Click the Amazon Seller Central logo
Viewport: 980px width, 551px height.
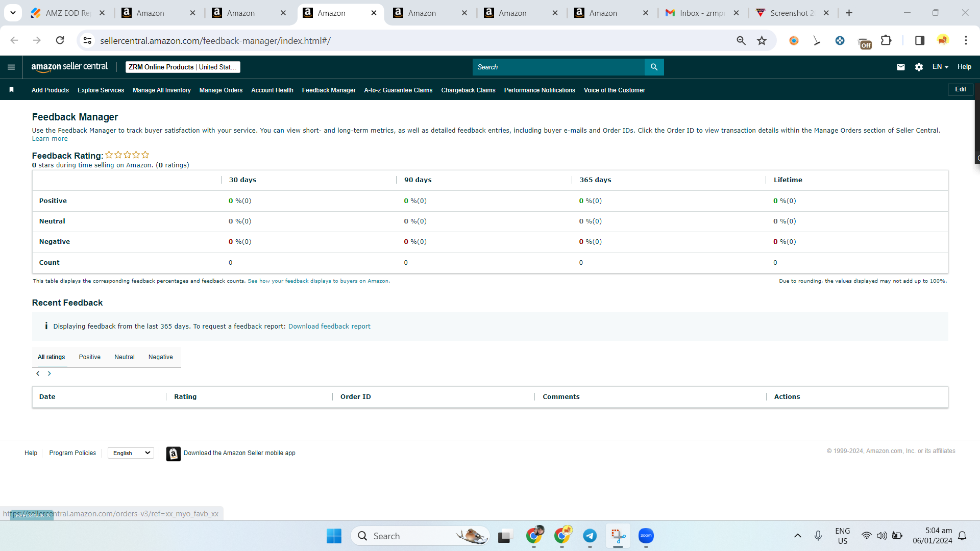pos(69,67)
